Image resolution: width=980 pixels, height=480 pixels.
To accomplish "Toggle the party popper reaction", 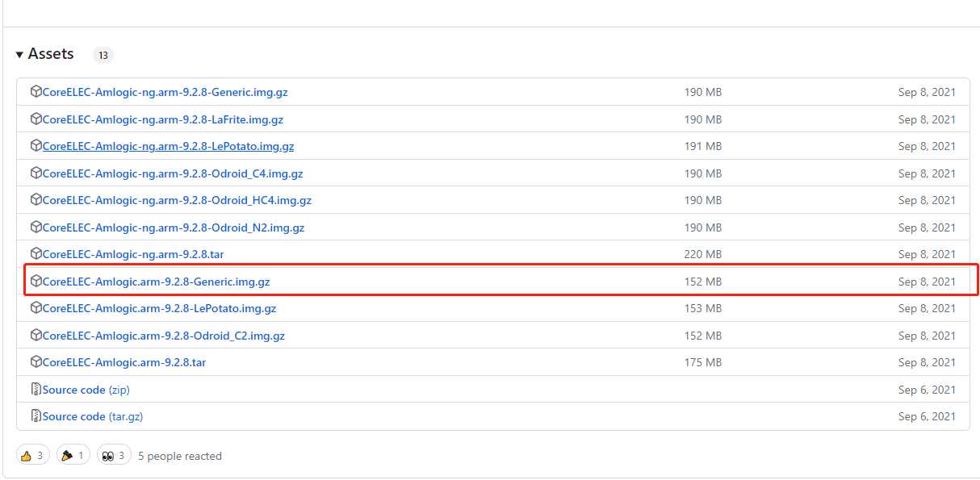I will (x=73, y=456).
